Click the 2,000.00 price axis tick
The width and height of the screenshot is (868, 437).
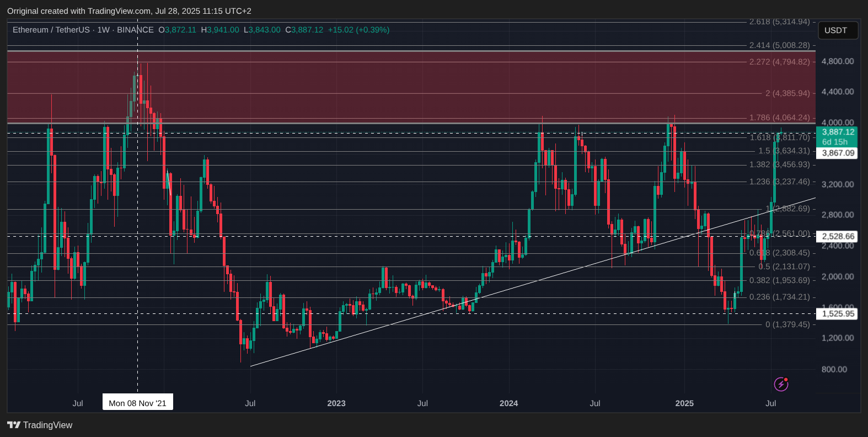pos(837,276)
